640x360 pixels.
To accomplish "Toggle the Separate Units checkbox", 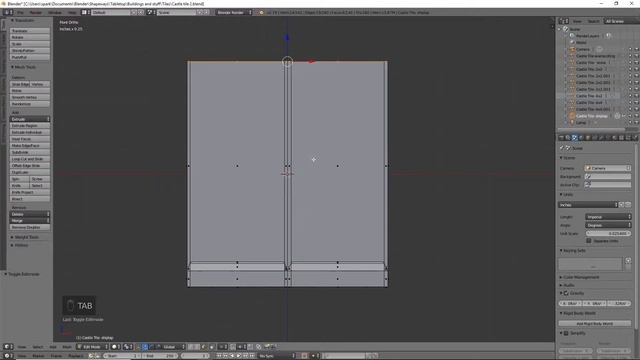I will 589,241.
